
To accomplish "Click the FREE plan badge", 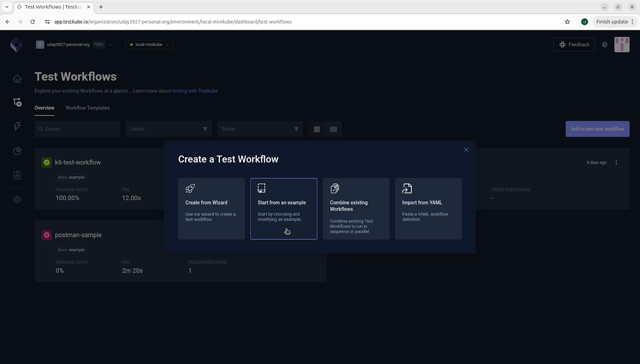I will [99, 45].
